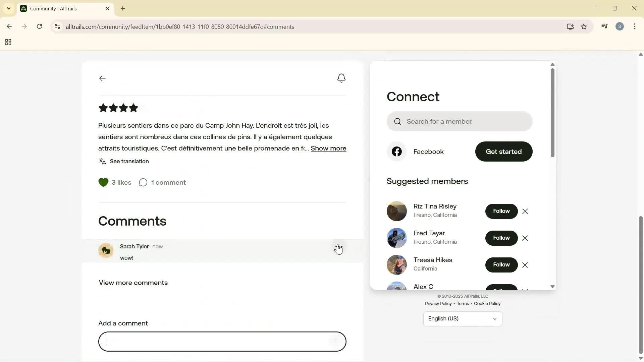Screen dimensions: 644x362
Task: Follow Fred Tayar
Action: pyautogui.click(x=501, y=238)
